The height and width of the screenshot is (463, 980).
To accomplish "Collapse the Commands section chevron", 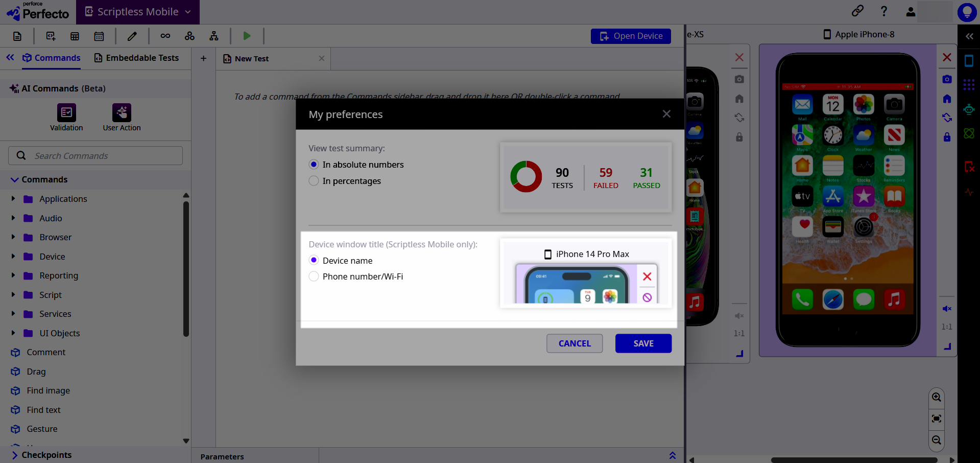I will click(x=14, y=179).
